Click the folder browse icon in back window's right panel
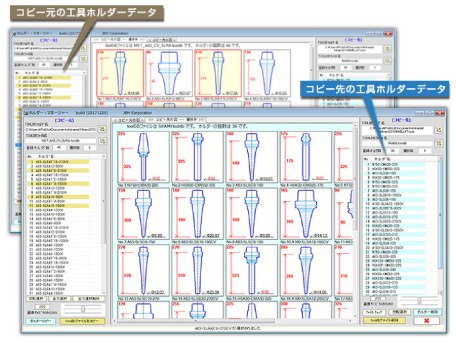 387,49
